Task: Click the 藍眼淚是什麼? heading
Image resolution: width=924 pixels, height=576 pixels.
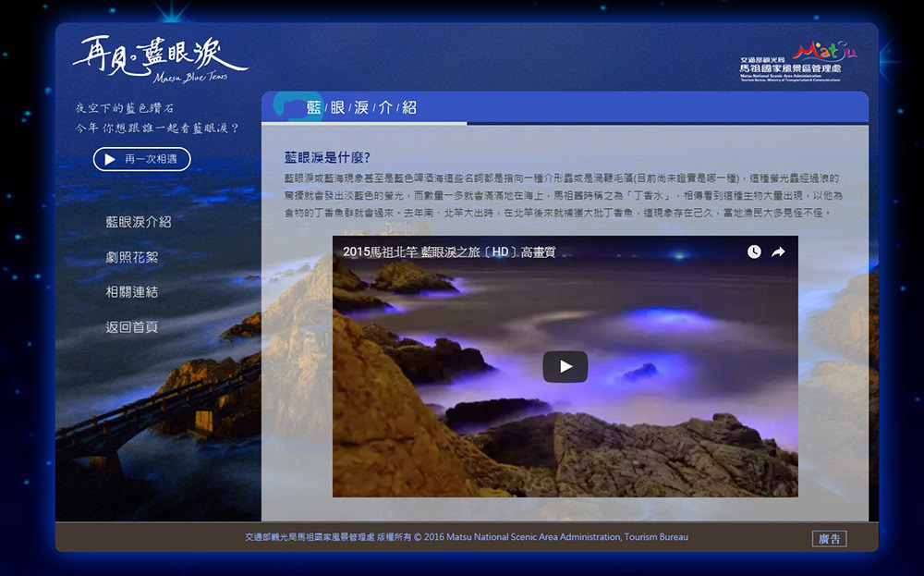Action: [x=327, y=158]
